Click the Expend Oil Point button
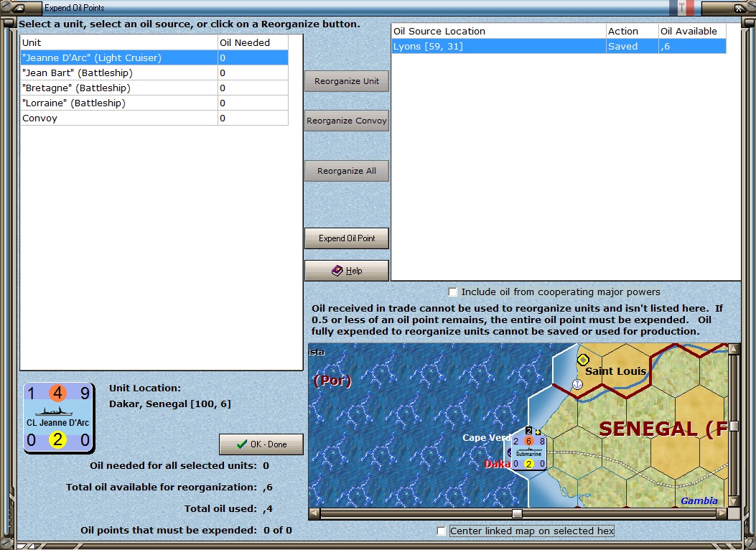Image resolution: width=756 pixels, height=550 pixels. coord(347,238)
